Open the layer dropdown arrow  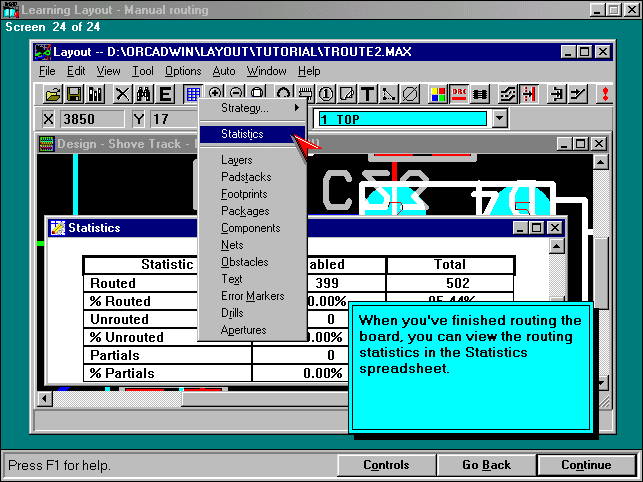501,119
